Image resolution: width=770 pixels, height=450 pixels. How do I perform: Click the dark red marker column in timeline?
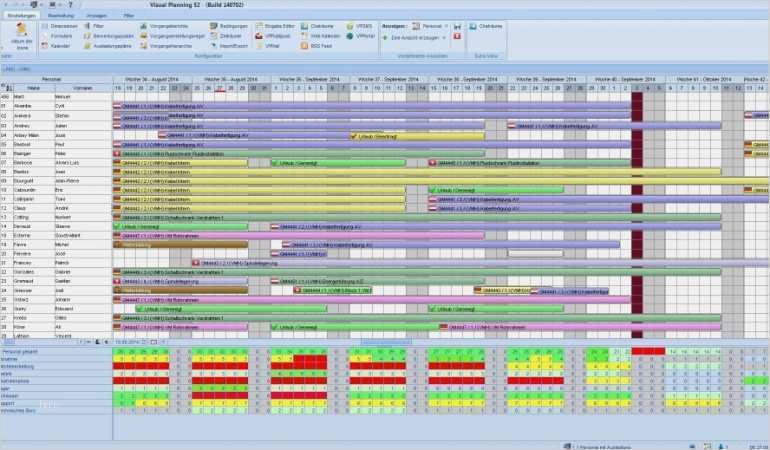pyautogui.click(x=636, y=200)
